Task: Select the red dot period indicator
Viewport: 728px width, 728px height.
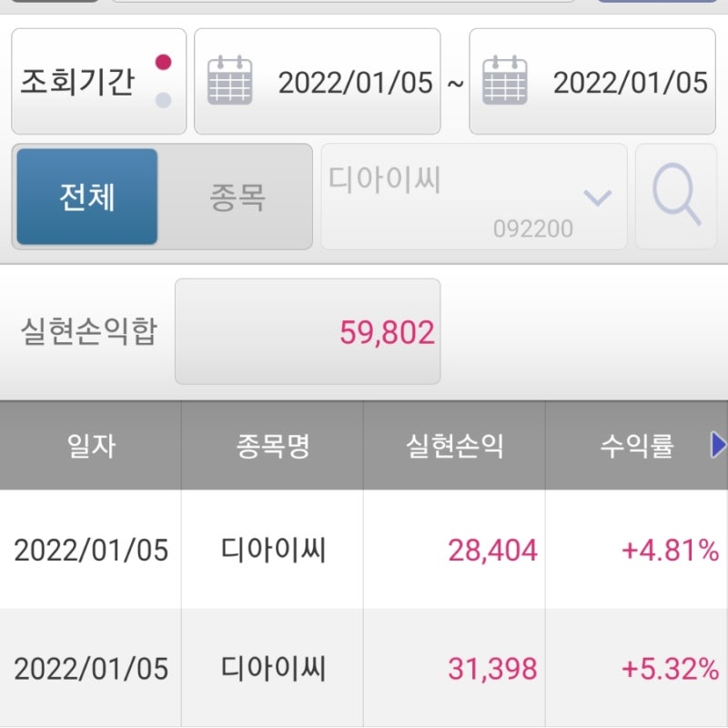Action: pos(163,62)
